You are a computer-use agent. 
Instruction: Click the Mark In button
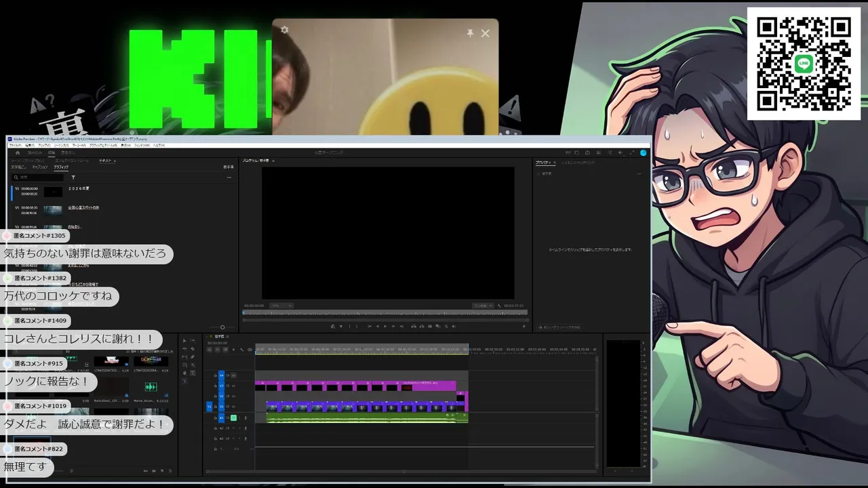point(350,326)
